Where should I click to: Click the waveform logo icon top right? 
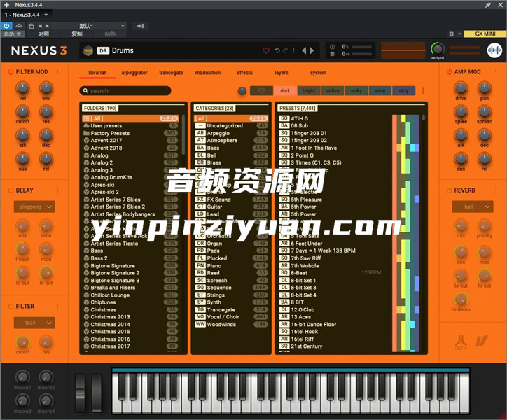click(x=494, y=50)
